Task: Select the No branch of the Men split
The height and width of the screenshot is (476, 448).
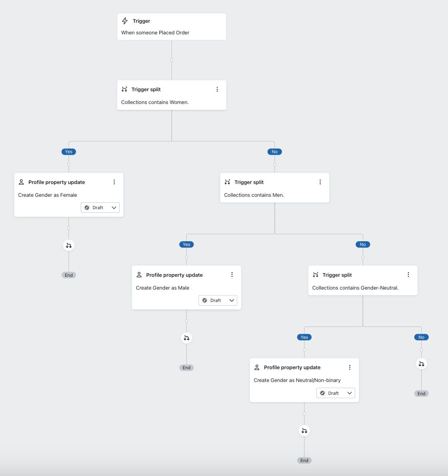Action: click(x=362, y=244)
